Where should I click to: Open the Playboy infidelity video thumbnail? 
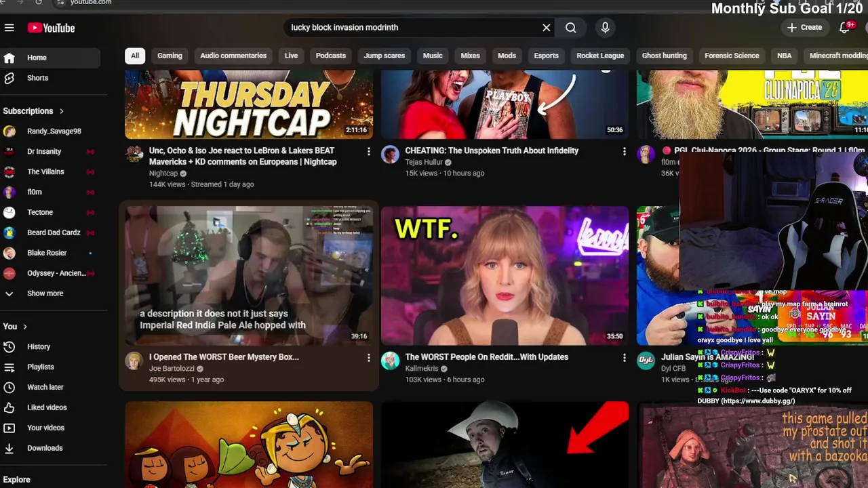coord(505,104)
